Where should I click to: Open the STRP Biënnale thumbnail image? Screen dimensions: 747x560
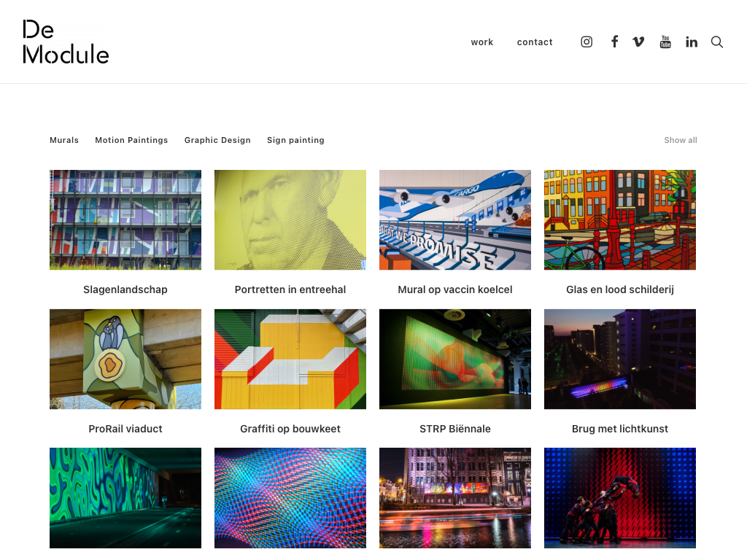coord(455,359)
